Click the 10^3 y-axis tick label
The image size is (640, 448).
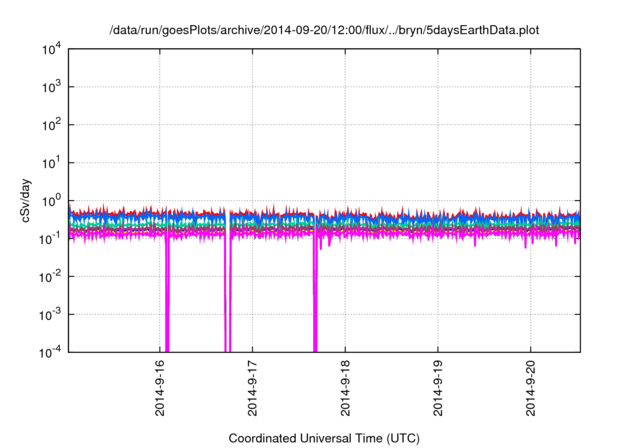pyautogui.click(x=51, y=87)
